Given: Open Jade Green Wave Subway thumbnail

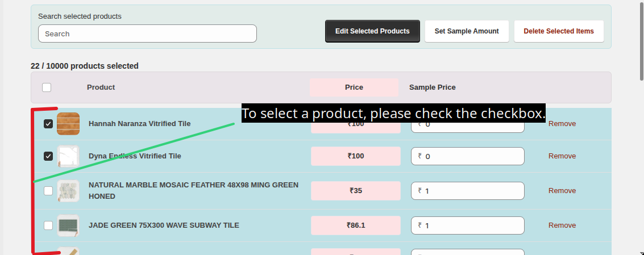Looking at the screenshot, I should [x=68, y=225].
